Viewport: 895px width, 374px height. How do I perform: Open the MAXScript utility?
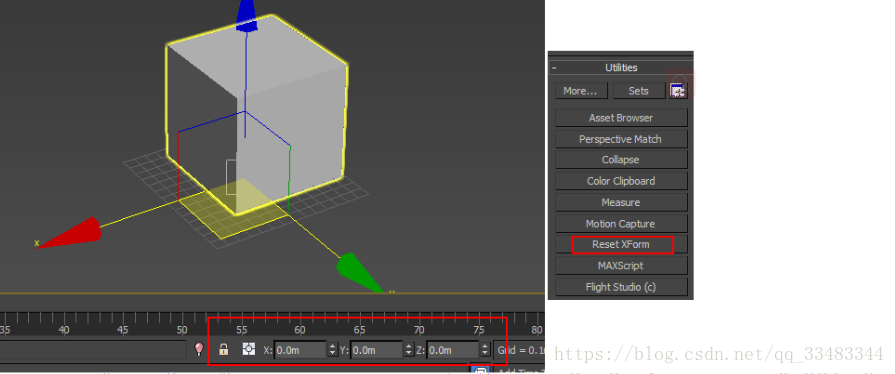pyautogui.click(x=621, y=266)
